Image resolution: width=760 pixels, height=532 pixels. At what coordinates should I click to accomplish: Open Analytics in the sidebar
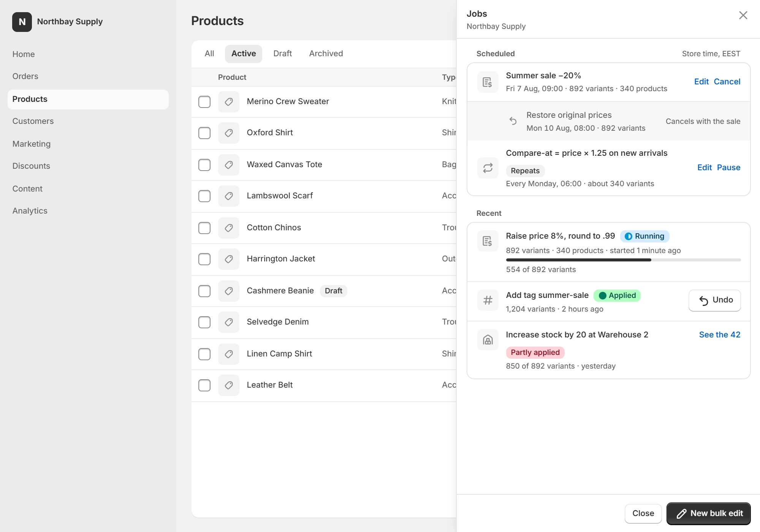(88, 211)
